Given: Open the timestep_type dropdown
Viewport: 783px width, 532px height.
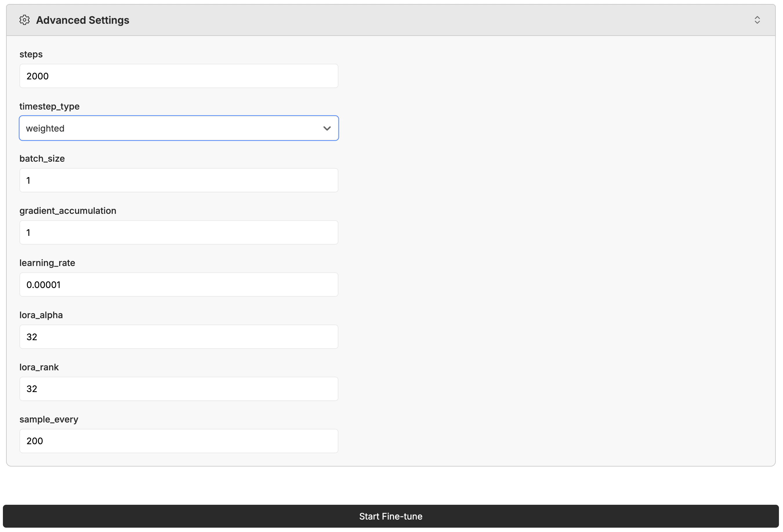Looking at the screenshot, I should coord(179,128).
